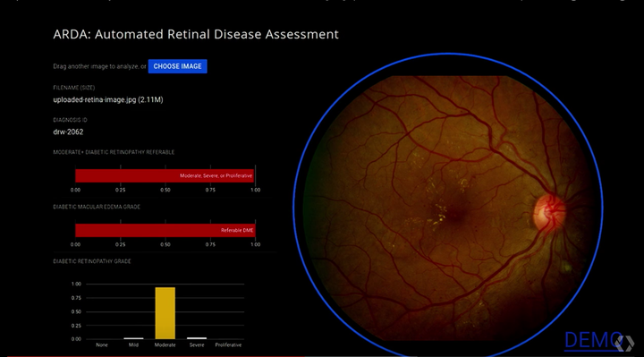This screenshot has width=644, height=357.
Task: Click the red Referable DME bar
Action: tap(165, 231)
